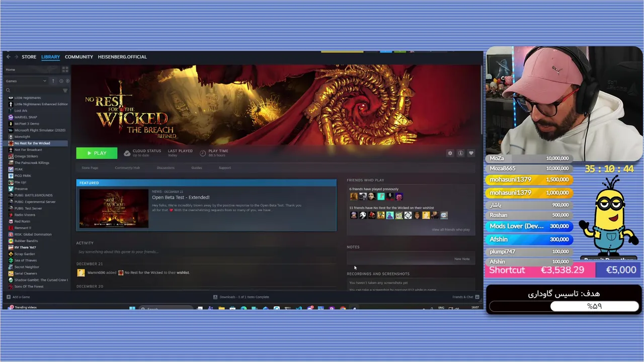
Task: Go back with the Steam back arrow
Action: point(8,57)
